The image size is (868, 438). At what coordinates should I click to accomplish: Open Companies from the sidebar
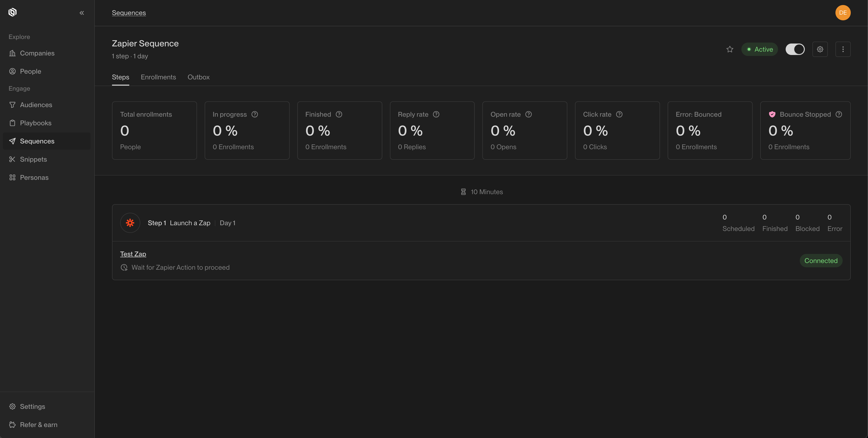click(x=37, y=53)
